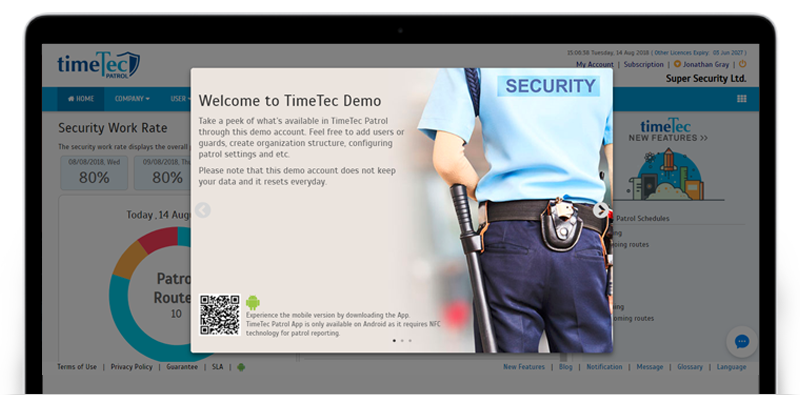Viewport: 800px width, 395px height.
Task: Select the 09/08/2018 Thu 80% card
Action: point(162,172)
